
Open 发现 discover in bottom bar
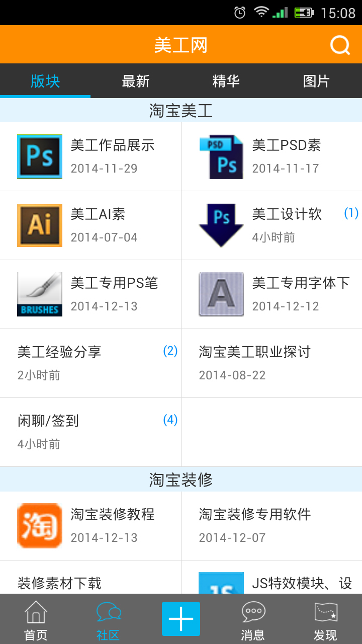tap(326, 620)
